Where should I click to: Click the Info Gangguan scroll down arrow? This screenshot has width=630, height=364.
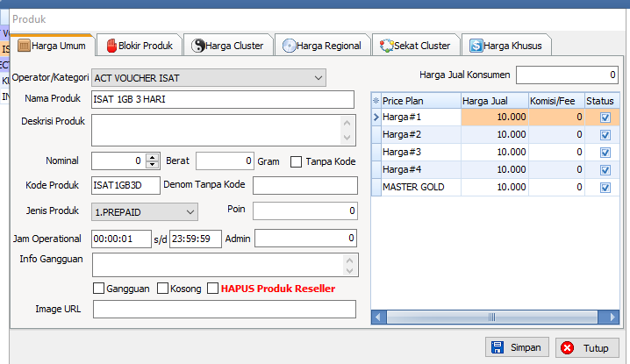pos(349,270)
